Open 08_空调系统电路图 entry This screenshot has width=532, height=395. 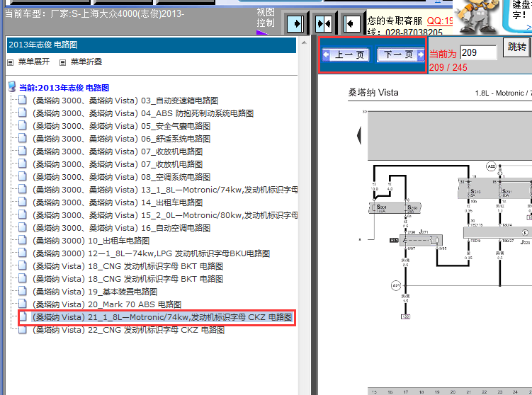pyautogui.click(x=121, y=177)
